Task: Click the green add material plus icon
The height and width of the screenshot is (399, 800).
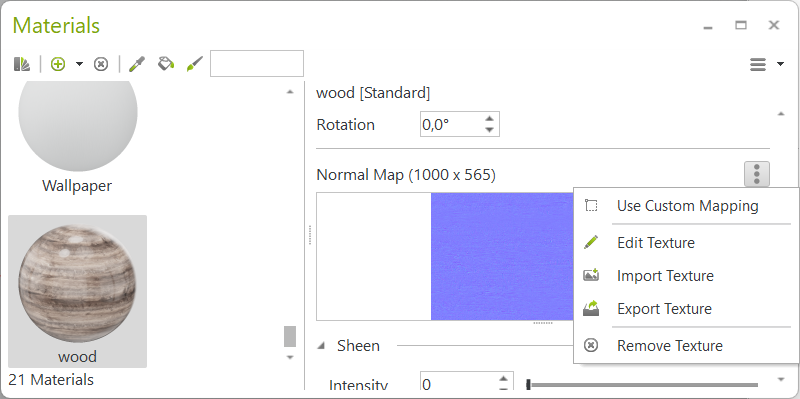Action: pyautogui.click(x=58, y=64)
